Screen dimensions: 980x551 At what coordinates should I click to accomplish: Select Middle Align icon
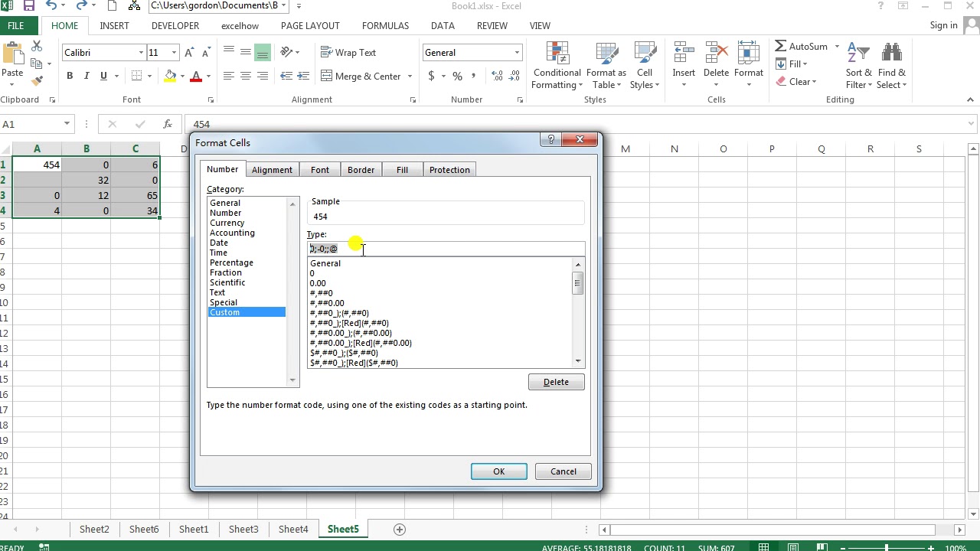[245, 52]
